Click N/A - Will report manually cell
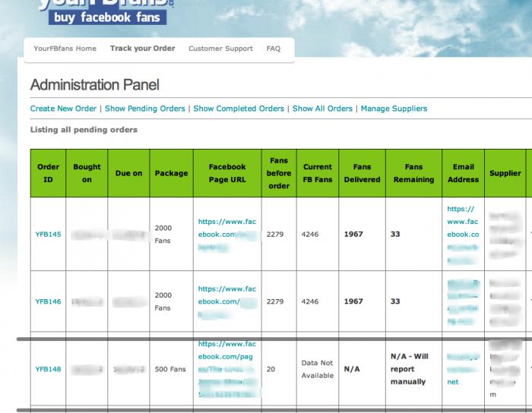Image resolution: width=532 pixels, height=413 pixels. 410,369
